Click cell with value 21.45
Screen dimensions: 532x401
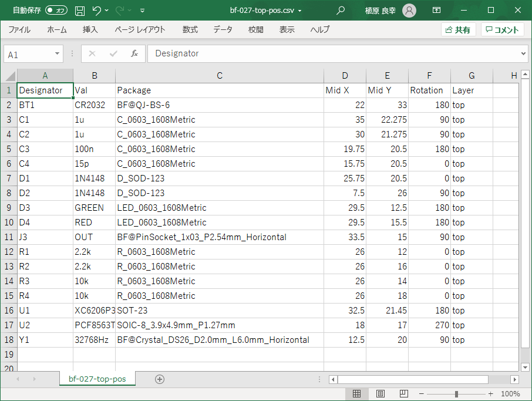pyautogui.click(x=387, y=311)
